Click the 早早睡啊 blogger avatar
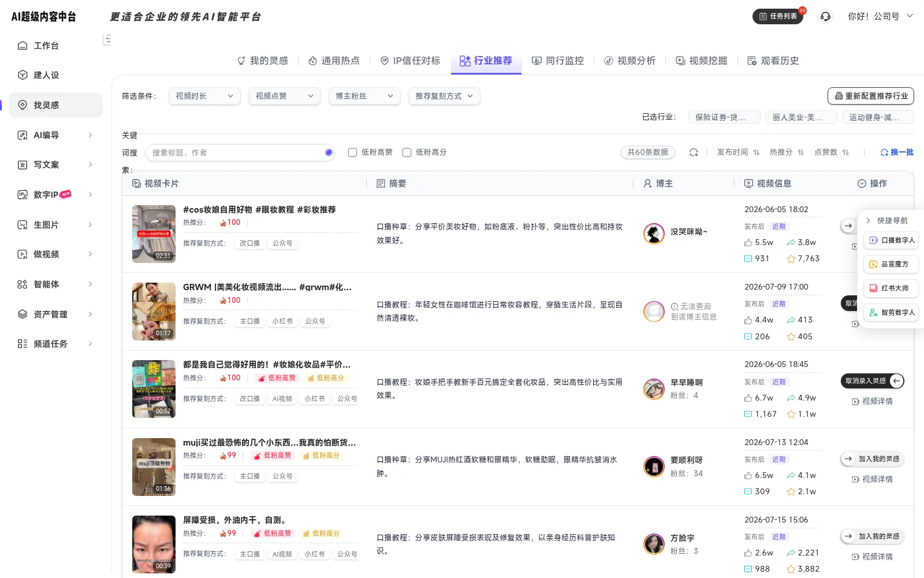Image resolution: width=924 pixels, height=578 pixels. [x=654, y=389]
